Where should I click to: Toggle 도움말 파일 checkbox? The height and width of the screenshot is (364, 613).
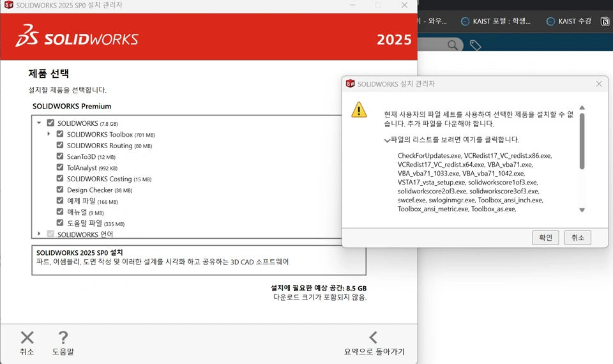coord(60,222)
